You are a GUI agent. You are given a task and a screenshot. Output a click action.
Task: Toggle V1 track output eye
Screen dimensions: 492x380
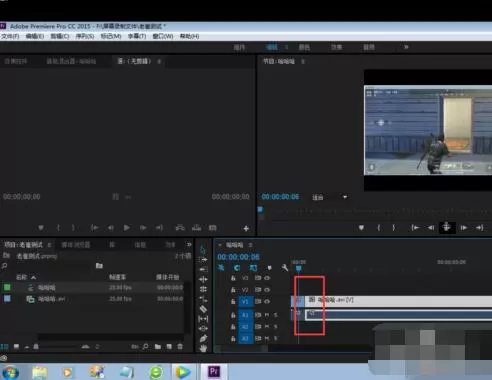click(267, 301)
